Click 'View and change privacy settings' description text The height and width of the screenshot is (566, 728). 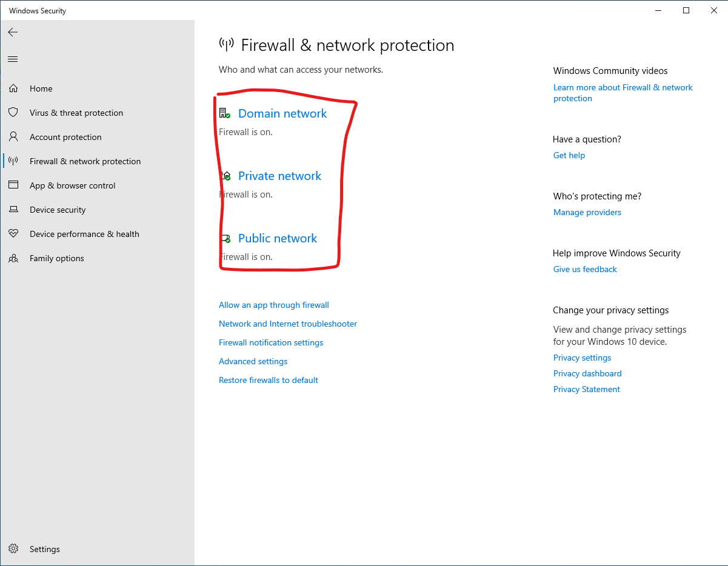(620, 336)
